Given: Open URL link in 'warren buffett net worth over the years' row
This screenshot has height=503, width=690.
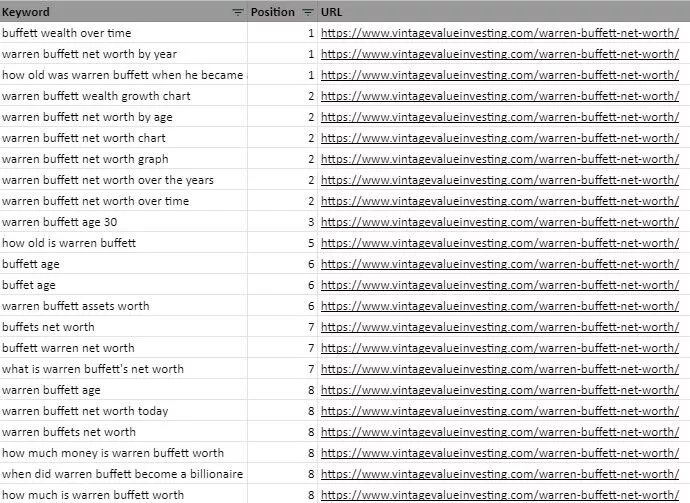Looking at the screenshot, I should coord(500,180).
